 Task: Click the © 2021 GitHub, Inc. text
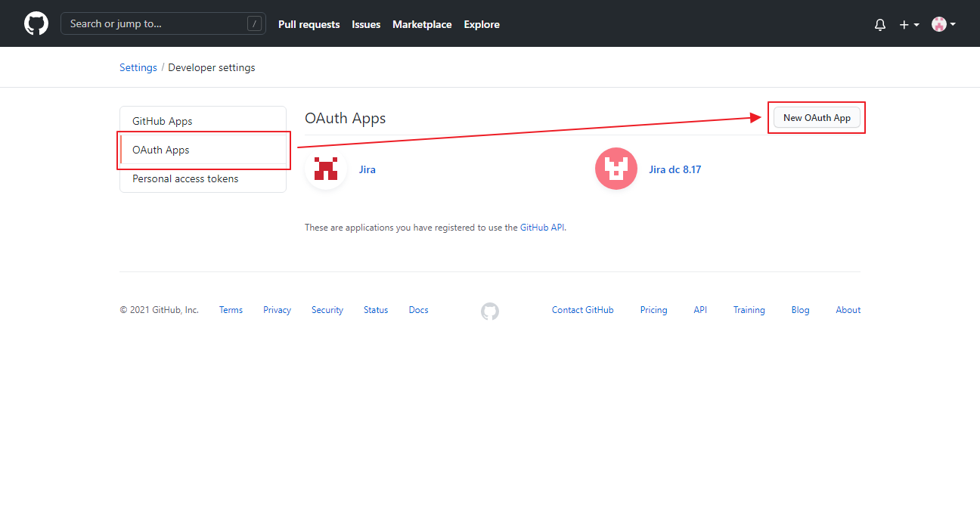coord(159,310)
